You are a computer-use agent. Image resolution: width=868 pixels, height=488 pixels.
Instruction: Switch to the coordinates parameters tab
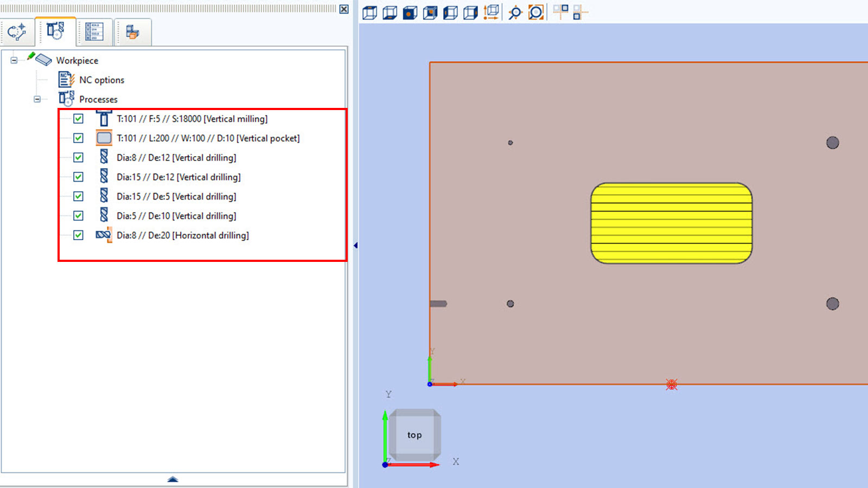tap(93, 32)
